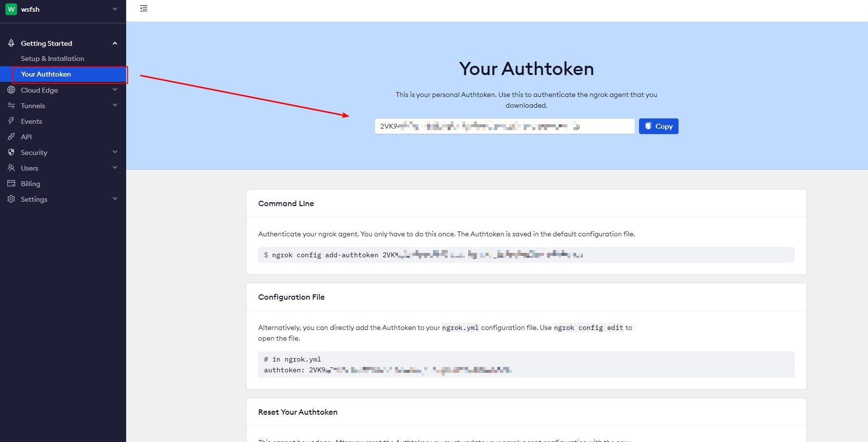The image size is (868, 442).
Task: Open the Cloud Edge menu label
Action: [39, 90]
